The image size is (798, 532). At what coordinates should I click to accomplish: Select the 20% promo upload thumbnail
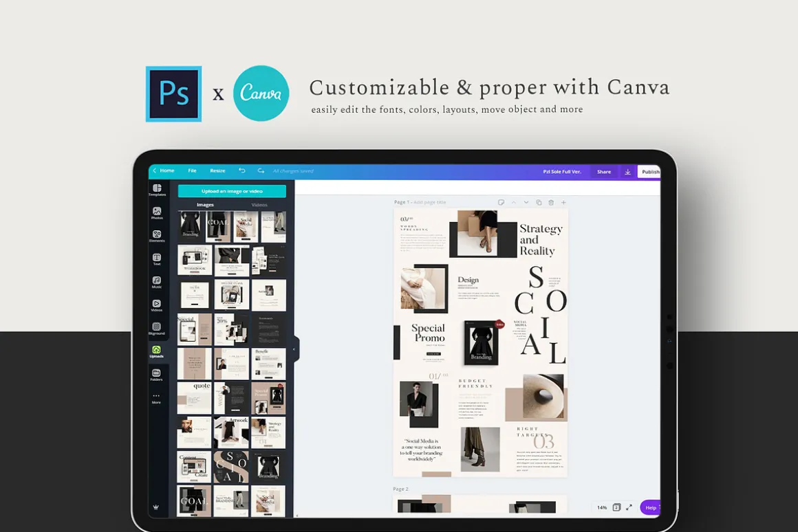point(232,329)
